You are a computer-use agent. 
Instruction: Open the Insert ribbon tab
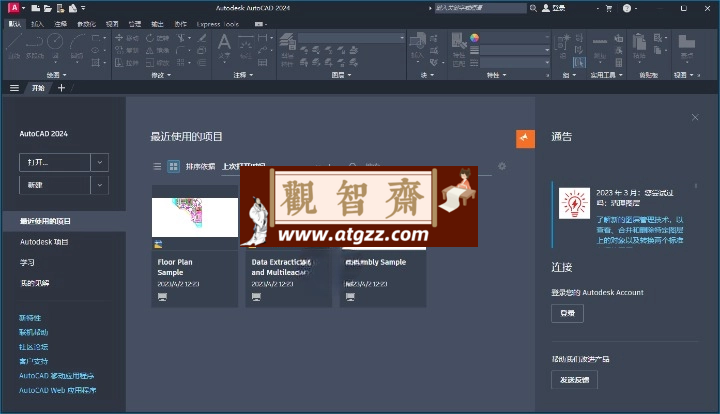(x=37, y=24)
